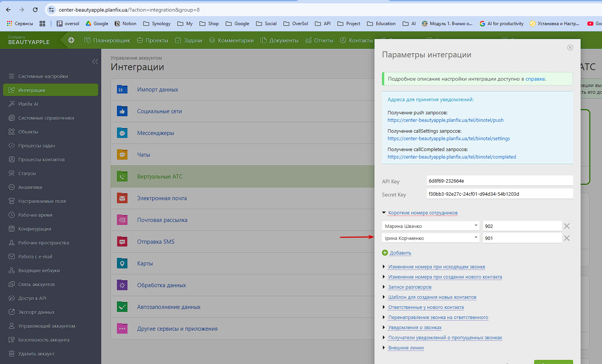The height and width of the screenshot is (364, 602).
Task: Open the Notion bookmark in bookmarks bar
Action: pos(125,24)
